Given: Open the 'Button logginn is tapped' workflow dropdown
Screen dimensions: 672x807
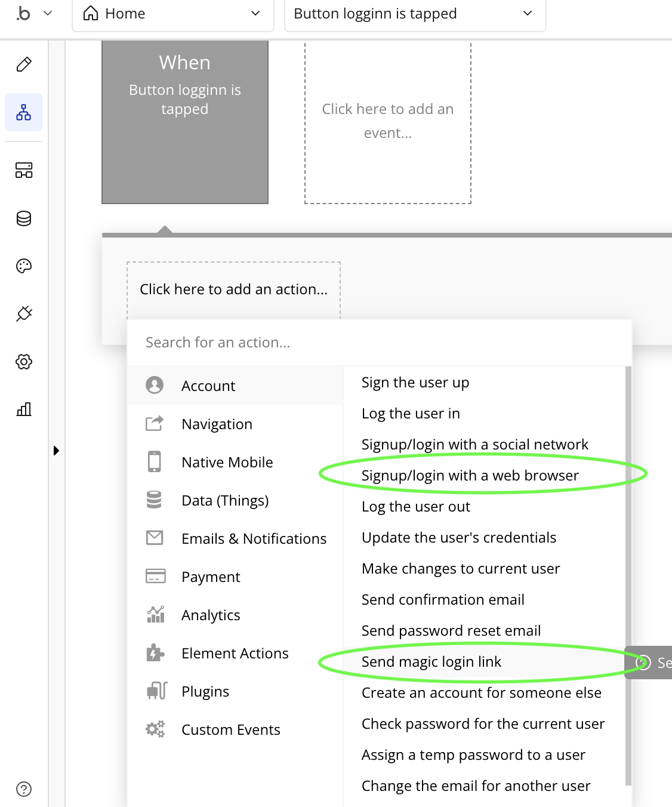Looking at the screenshot, I should point(415,14).
